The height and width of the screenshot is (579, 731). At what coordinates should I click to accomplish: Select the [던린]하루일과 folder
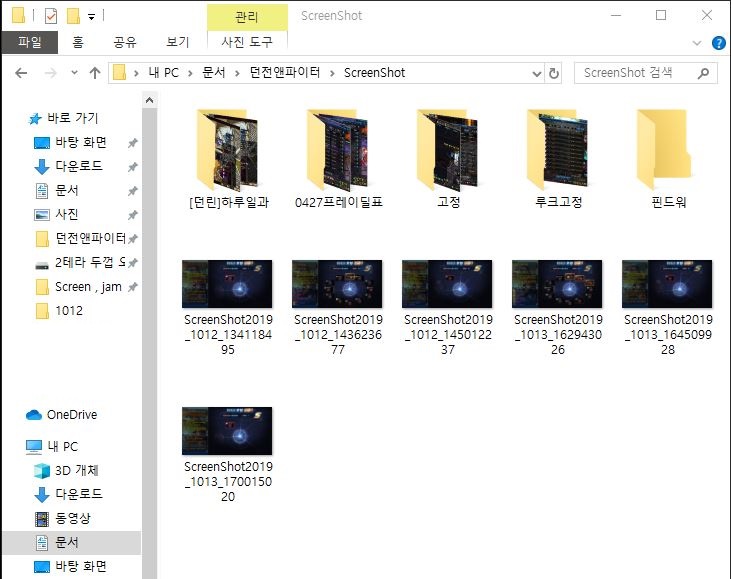pyautogui.click(x=228, y=159)
